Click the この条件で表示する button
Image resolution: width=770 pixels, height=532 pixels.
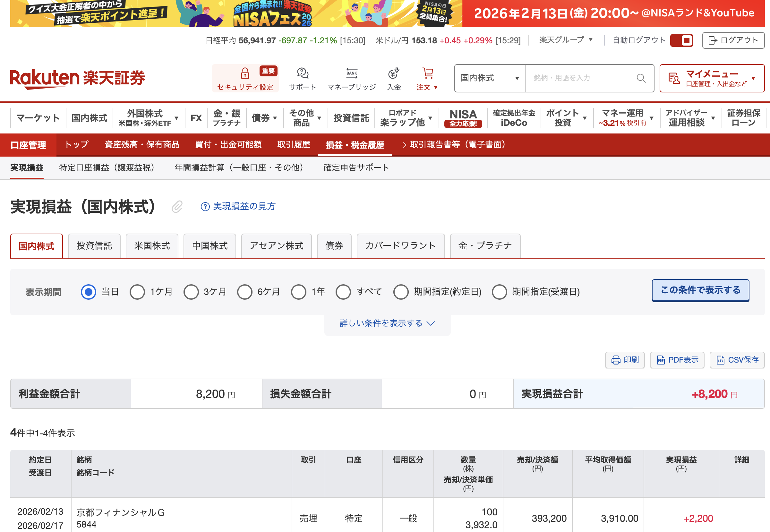(x=700, y=290)
